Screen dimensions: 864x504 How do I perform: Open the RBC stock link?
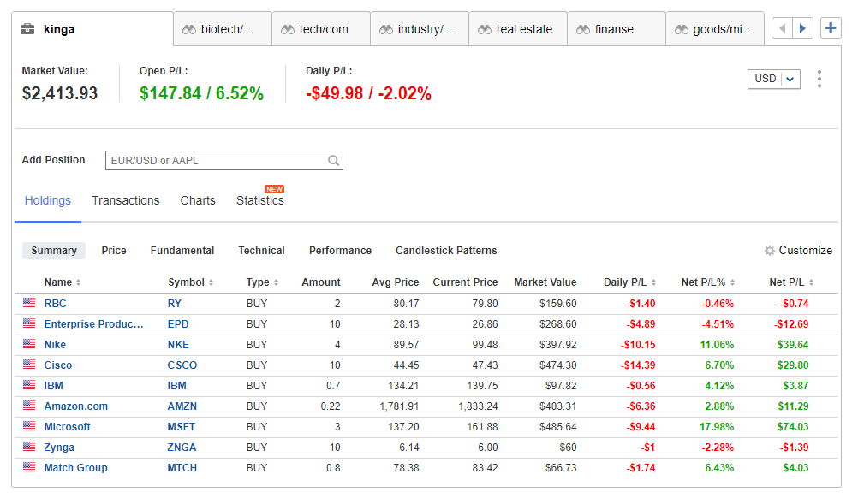[x=55, y=304]
